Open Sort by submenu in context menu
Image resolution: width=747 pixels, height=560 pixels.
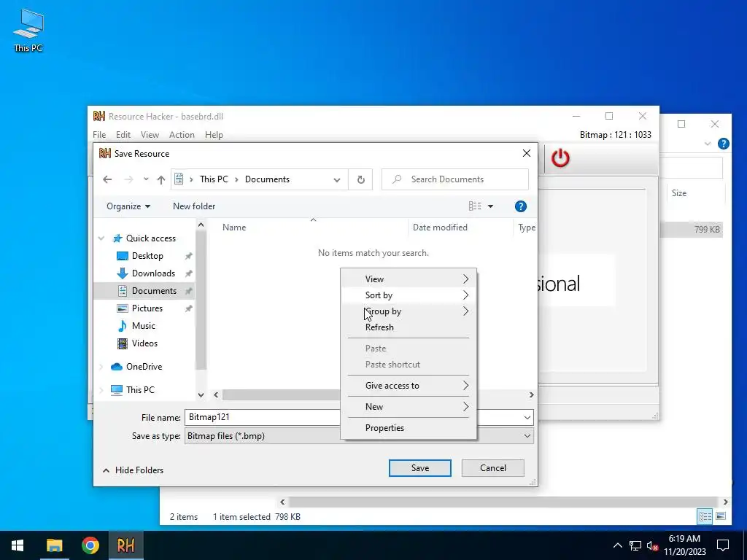pyautogui.click(x=409, y=295)
